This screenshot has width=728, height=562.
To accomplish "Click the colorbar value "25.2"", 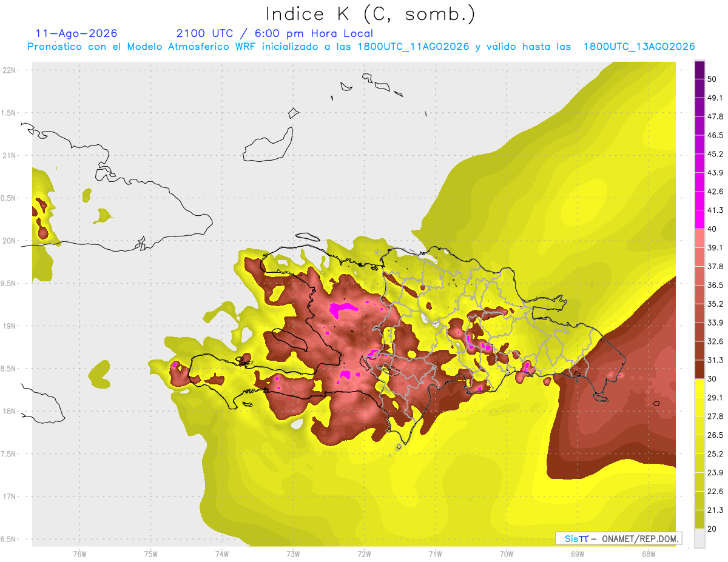I will [715, 454].
